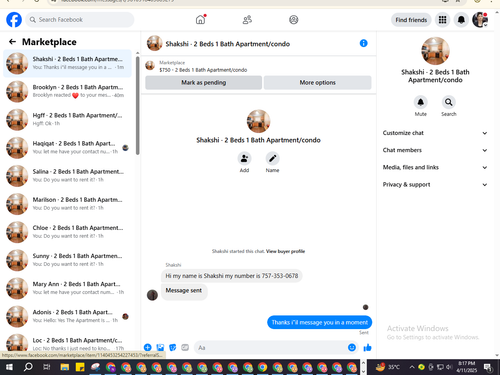Screen dimensions: 500x375
Task: Choose a sticker icon
Action: (x=173, y=347)
